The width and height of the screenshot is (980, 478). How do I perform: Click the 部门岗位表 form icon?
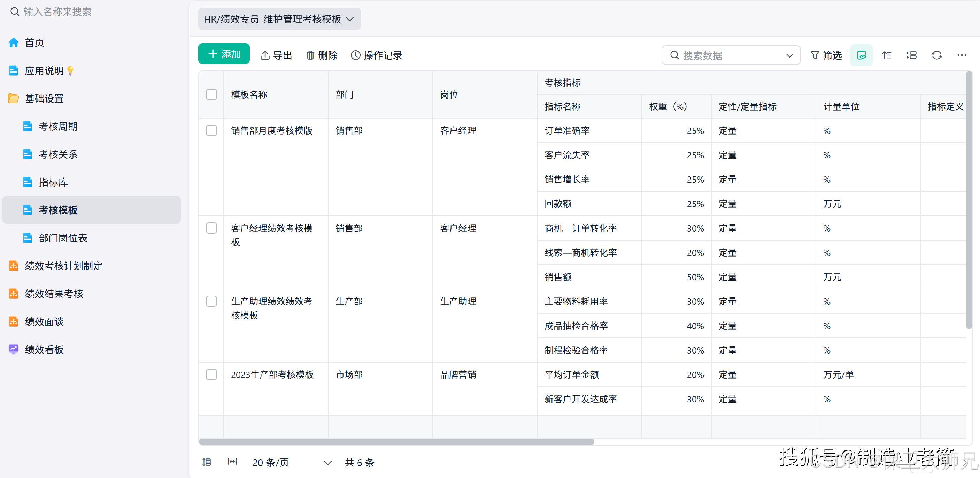tap(28, 238)
